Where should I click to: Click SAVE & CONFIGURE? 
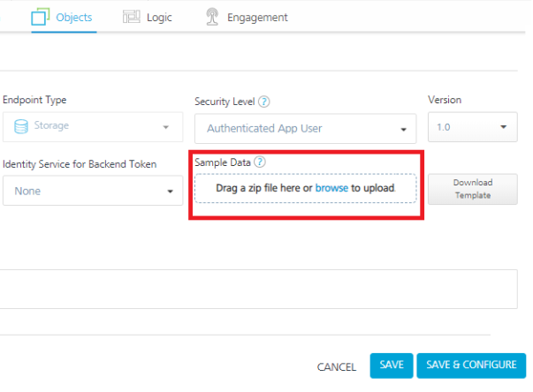coord(471,366)
